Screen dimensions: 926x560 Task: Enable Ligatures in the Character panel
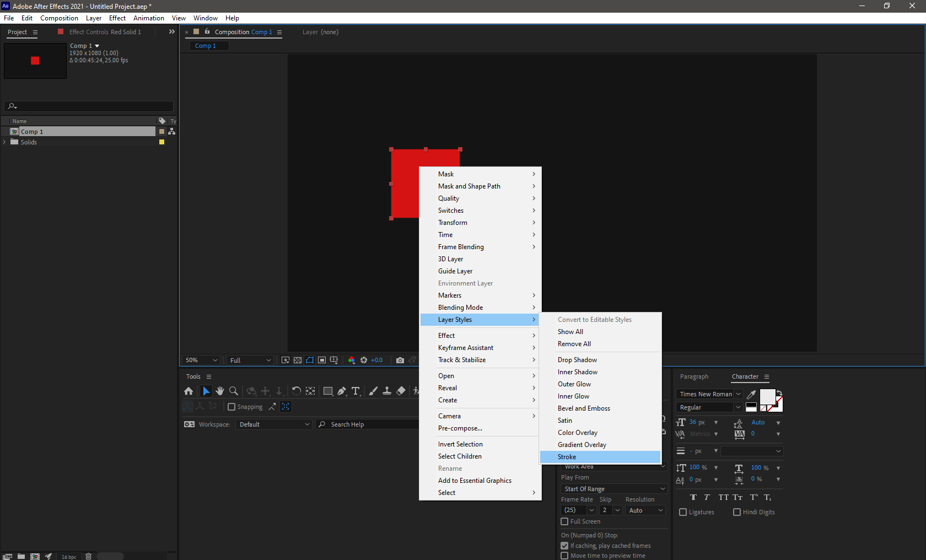click(x=682, y=511)
